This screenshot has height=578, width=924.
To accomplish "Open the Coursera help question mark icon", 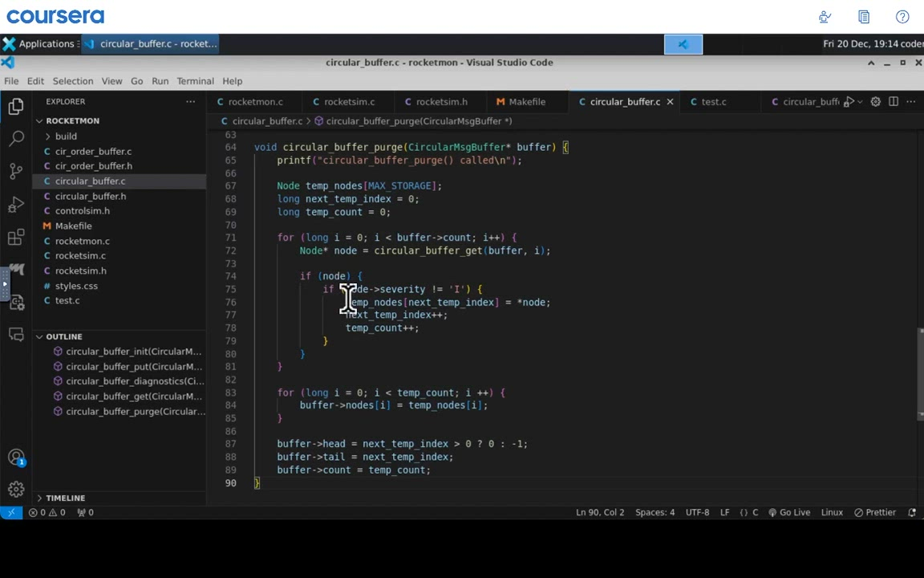I will [902, 17].
